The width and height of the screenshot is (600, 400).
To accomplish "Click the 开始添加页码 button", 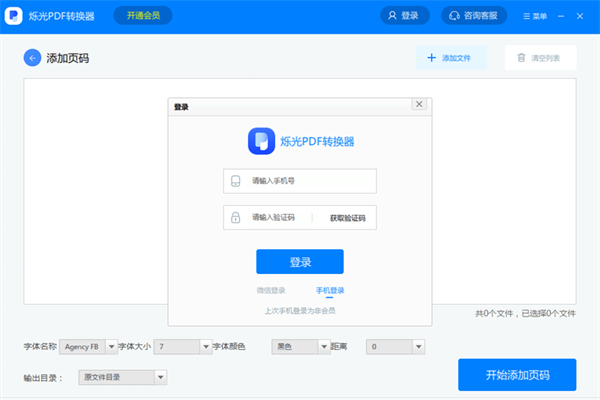I will pyautogui.click(x=517, y=375).
